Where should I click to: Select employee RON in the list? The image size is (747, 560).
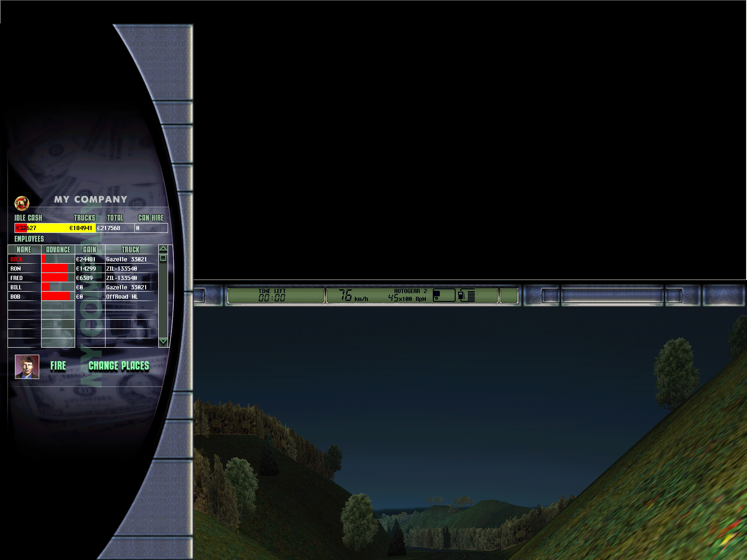coord(16,269)
